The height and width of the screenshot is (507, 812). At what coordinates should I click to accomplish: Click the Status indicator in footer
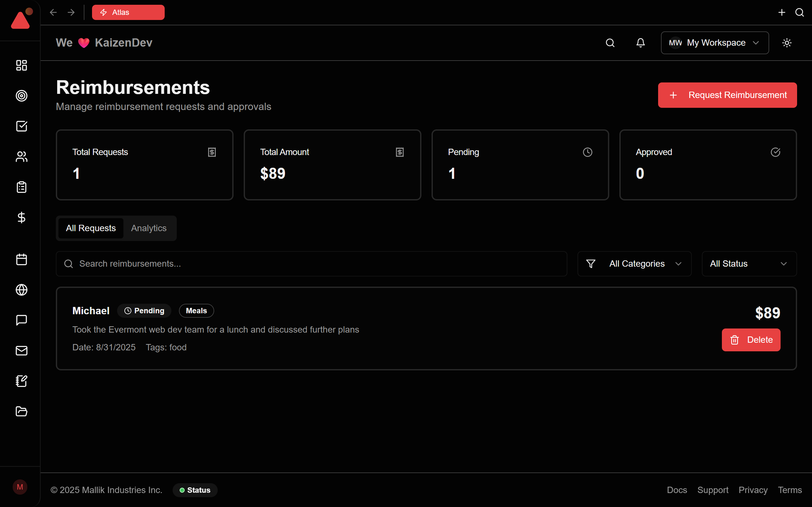[x=195, y=490]
